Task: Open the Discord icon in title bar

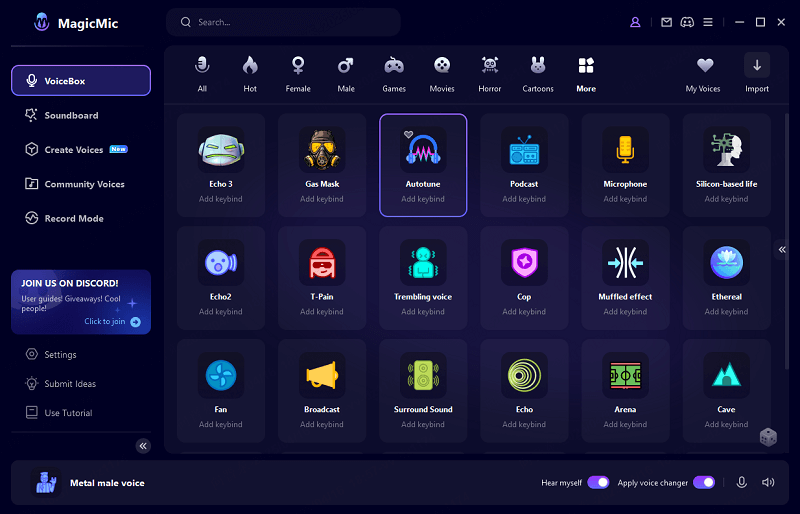Action: (x=687, y=22)
